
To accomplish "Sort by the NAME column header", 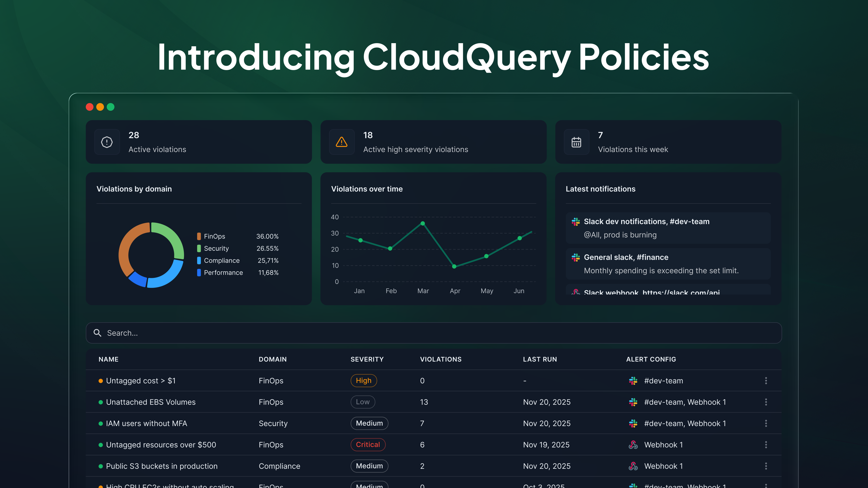I will [108, 359].
